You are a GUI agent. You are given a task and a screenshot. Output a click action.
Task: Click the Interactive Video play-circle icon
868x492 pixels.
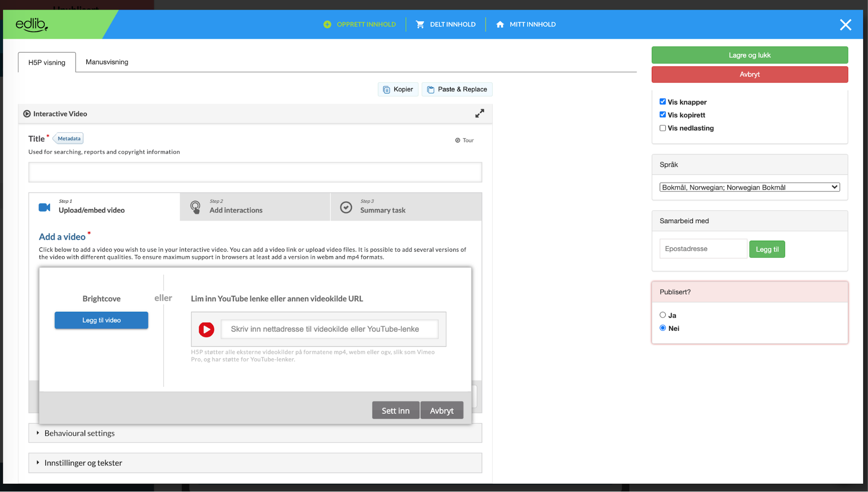[x=27, y=114]
